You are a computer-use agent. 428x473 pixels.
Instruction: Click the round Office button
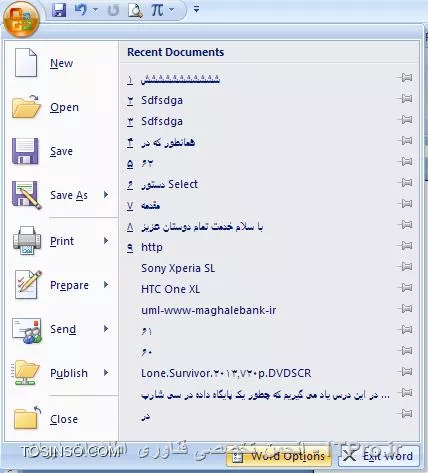(x=21, y=19)
